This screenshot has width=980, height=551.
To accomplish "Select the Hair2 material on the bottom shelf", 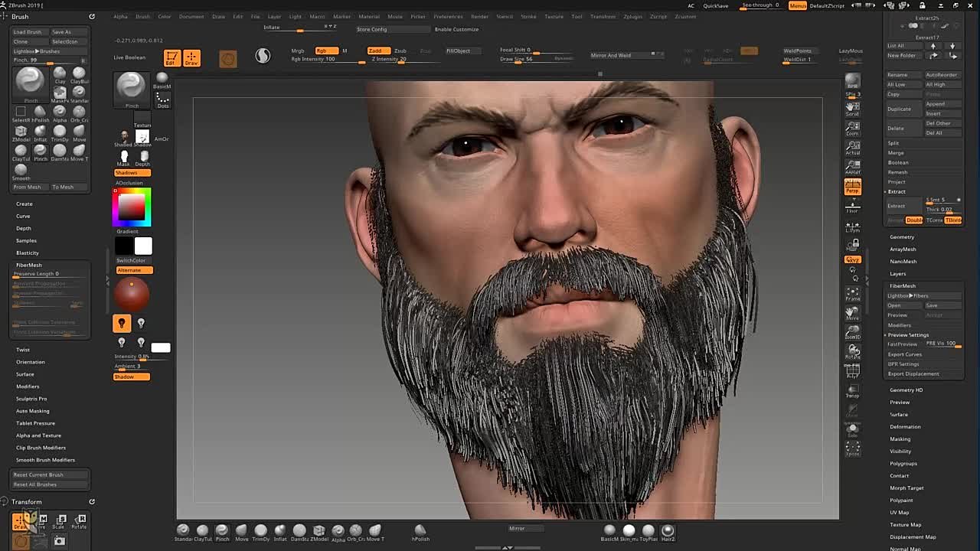I will pyautogui.click(x=668, y=532).
